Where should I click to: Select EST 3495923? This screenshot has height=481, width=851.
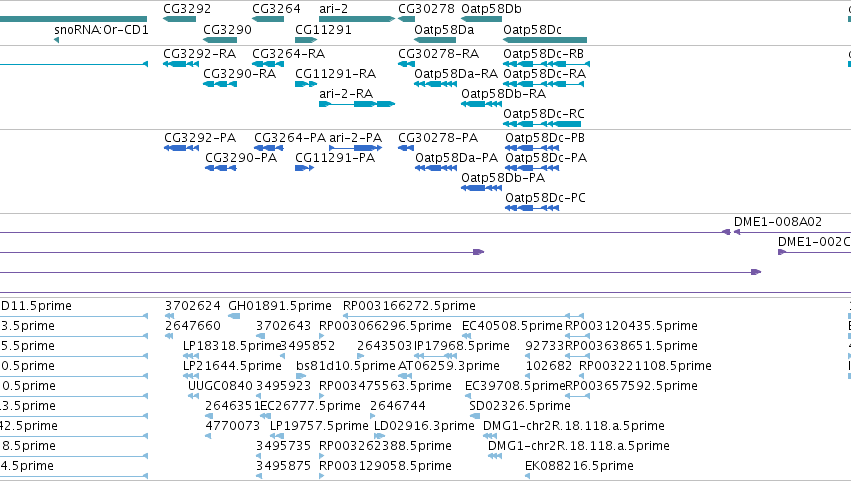[259, 396]
